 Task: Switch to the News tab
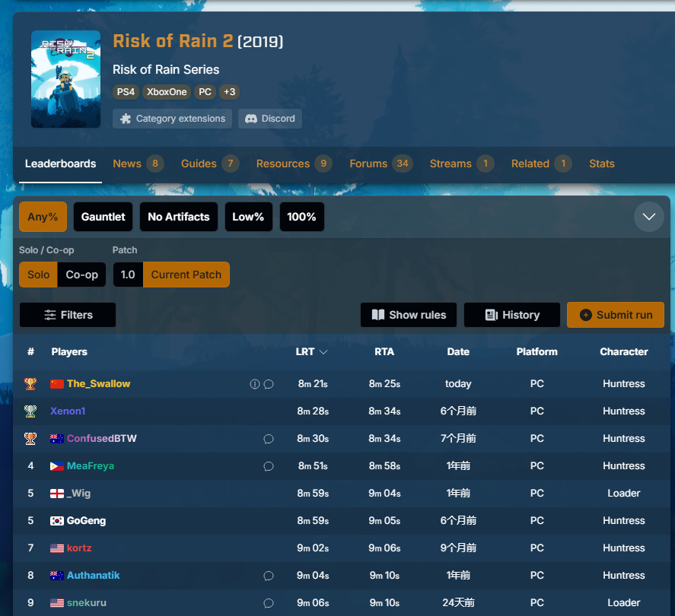[x=139, y=164]
